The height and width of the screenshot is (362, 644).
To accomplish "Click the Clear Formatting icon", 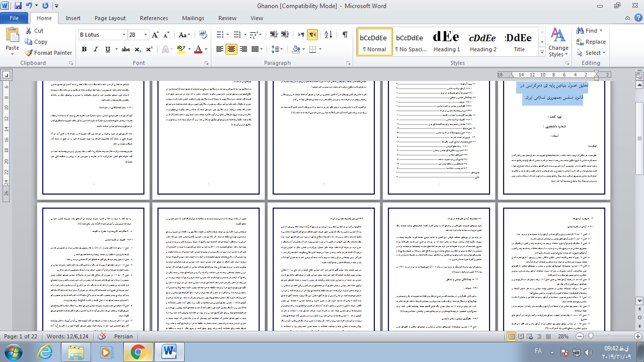I will click(204, 35).
